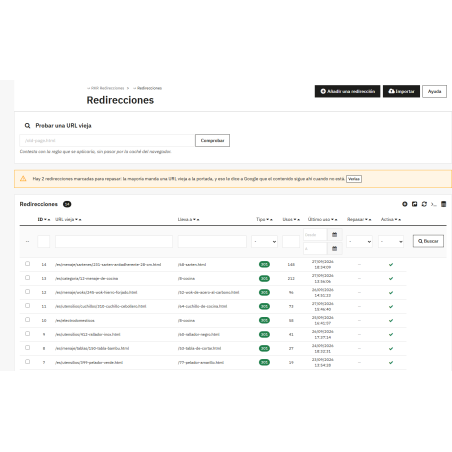452x452 pixels.
Task: Open the Activa filter dropdown
Action: tap(391, 241)
